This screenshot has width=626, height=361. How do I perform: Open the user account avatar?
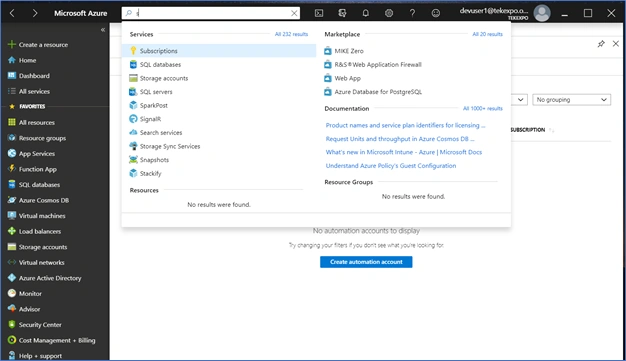click(x=542, y=13)
